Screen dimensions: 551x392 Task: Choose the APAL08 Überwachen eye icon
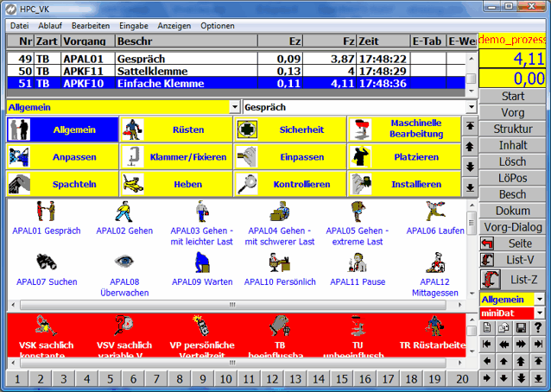pos(123,262)
